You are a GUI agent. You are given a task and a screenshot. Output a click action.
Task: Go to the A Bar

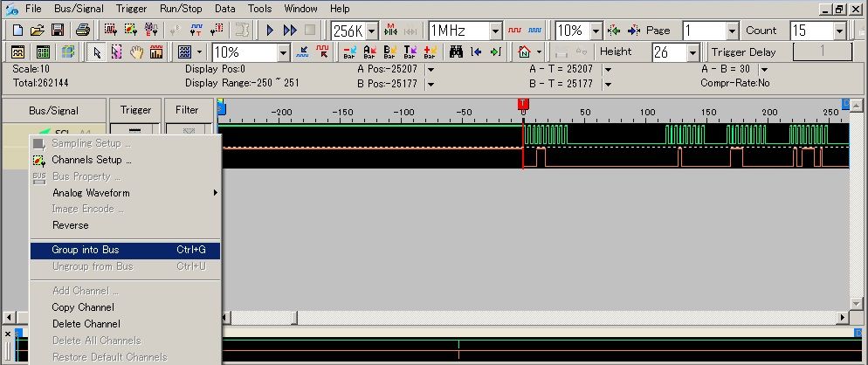(369, 52)
